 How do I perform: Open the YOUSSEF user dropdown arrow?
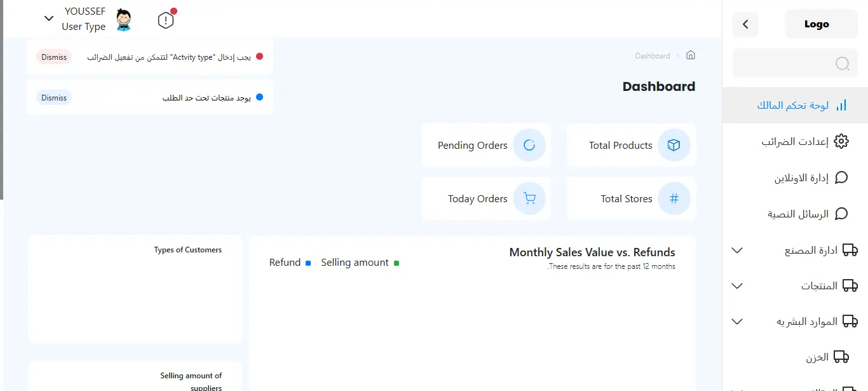pyautogui.click(x=49, y=18)
